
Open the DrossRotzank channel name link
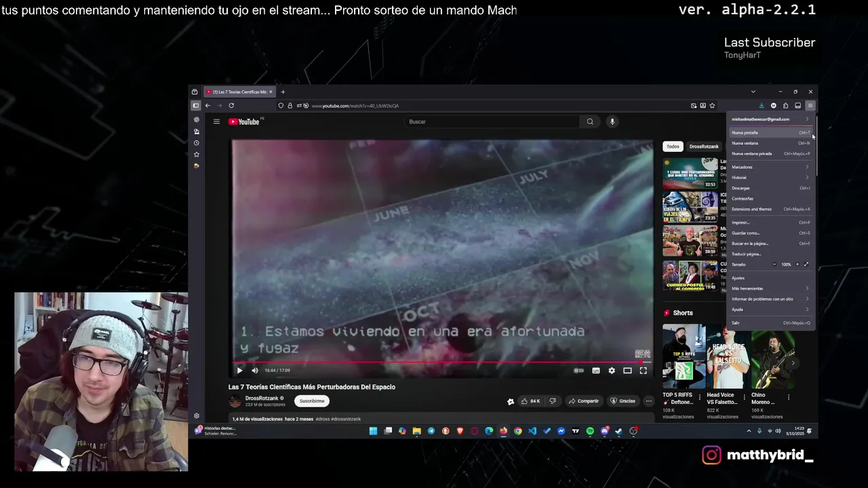(262, 399)
